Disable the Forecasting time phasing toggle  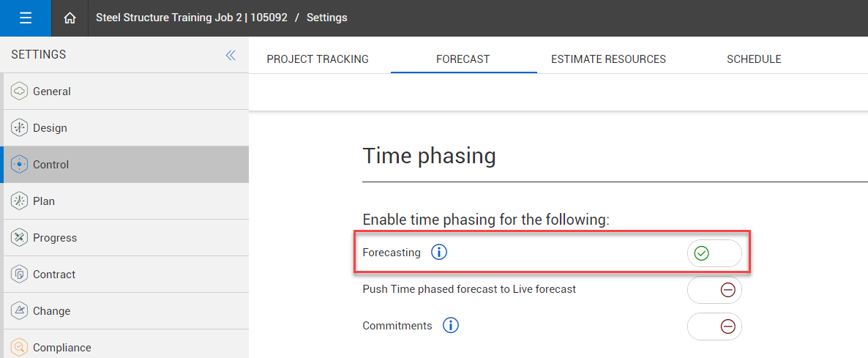coord(714,253)
